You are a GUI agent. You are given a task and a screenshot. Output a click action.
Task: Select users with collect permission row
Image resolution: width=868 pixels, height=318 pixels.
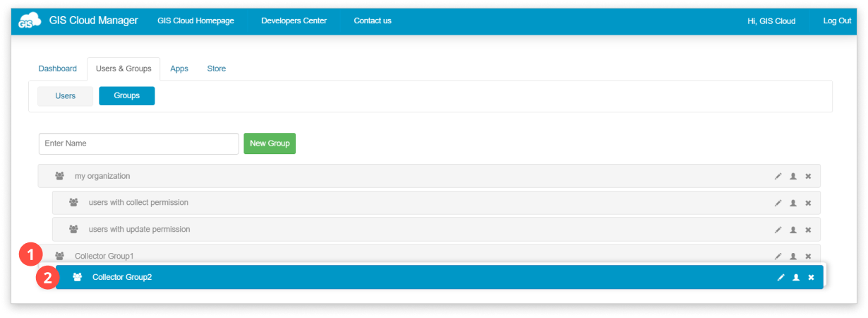point(436,203)
